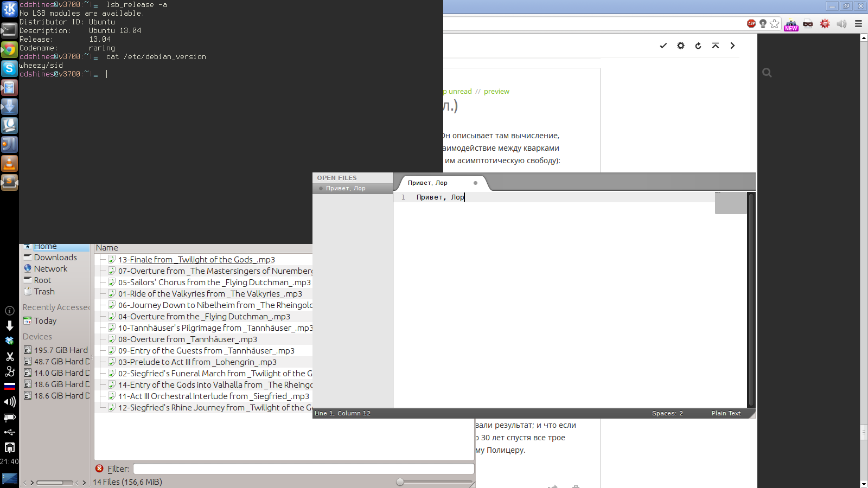Click the clock showing 21:40
This screenshot has height=488, width=868.
(9, 461)
